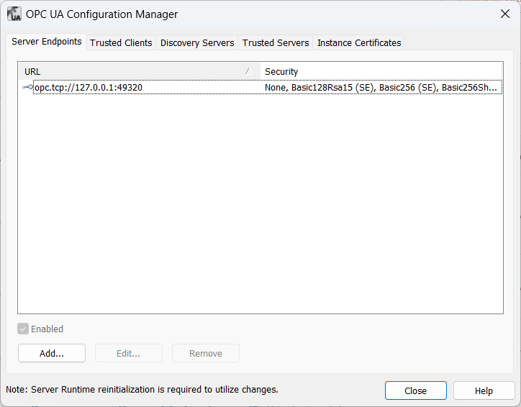Open Help for the configuration manager
Image resolution: width=521 pixels, height=407 pixels.
(484, 391)
